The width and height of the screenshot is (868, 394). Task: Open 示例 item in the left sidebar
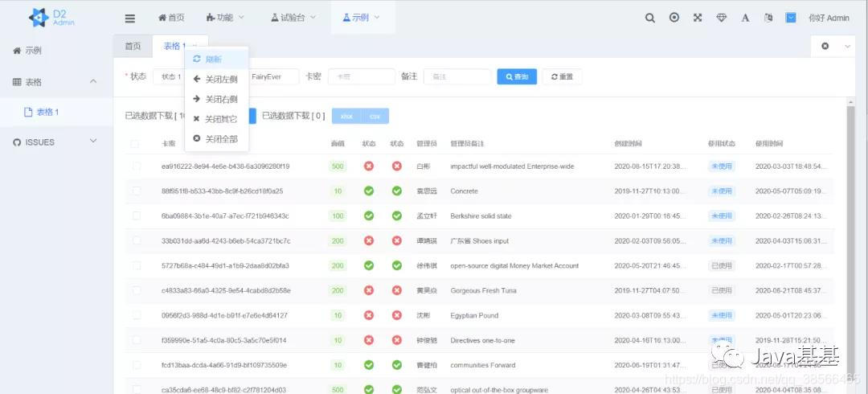(56, 51)
